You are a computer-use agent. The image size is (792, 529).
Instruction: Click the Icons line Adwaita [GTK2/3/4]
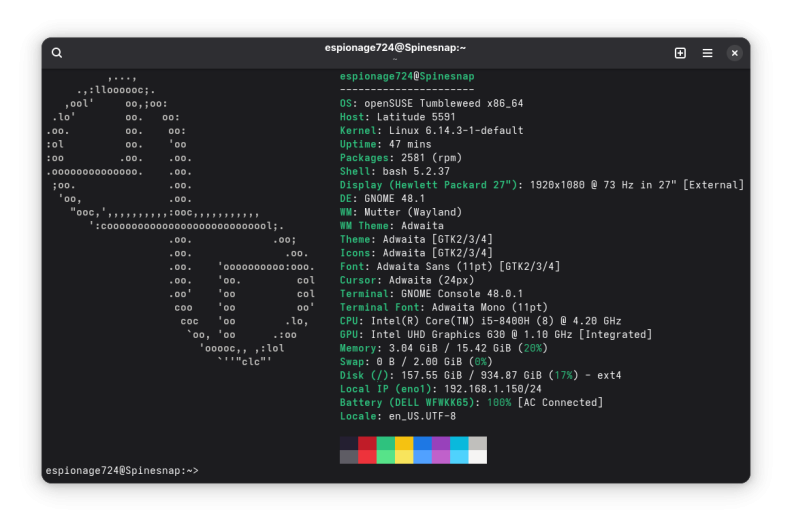416,253
